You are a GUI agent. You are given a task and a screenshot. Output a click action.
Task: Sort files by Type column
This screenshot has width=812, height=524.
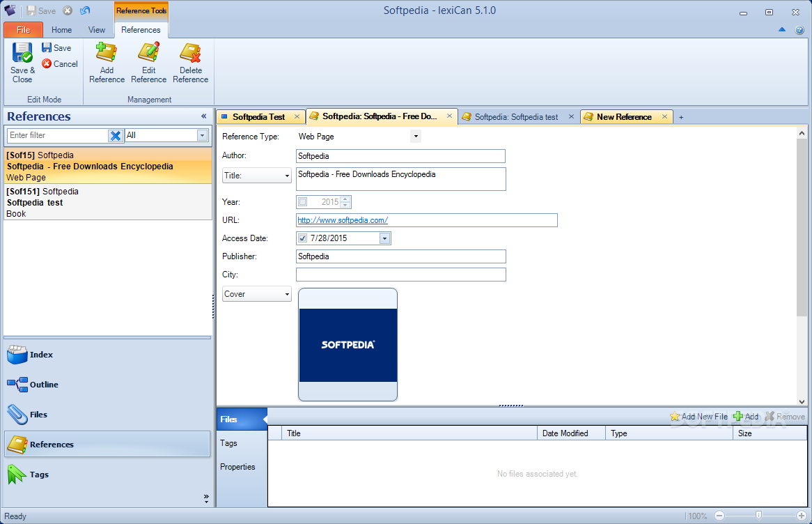point(669,433)
